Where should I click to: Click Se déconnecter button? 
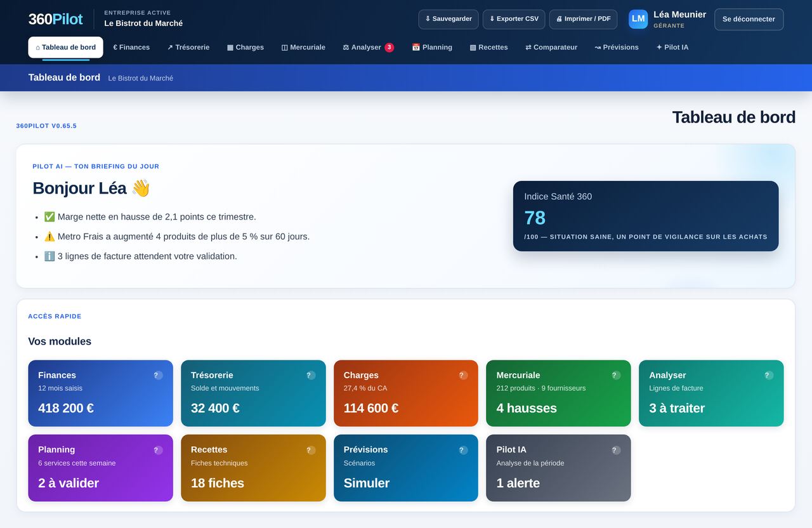[x=749, y=19]
